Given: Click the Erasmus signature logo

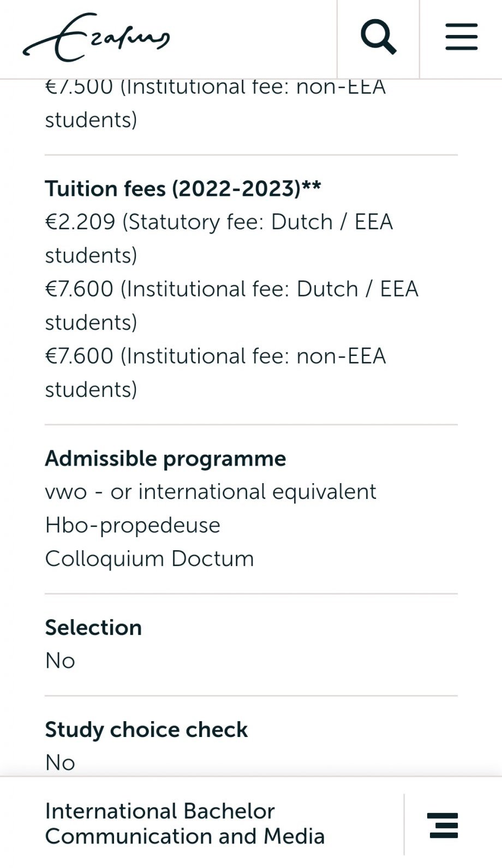Looking at the screenshot, I should coord(97,38).
